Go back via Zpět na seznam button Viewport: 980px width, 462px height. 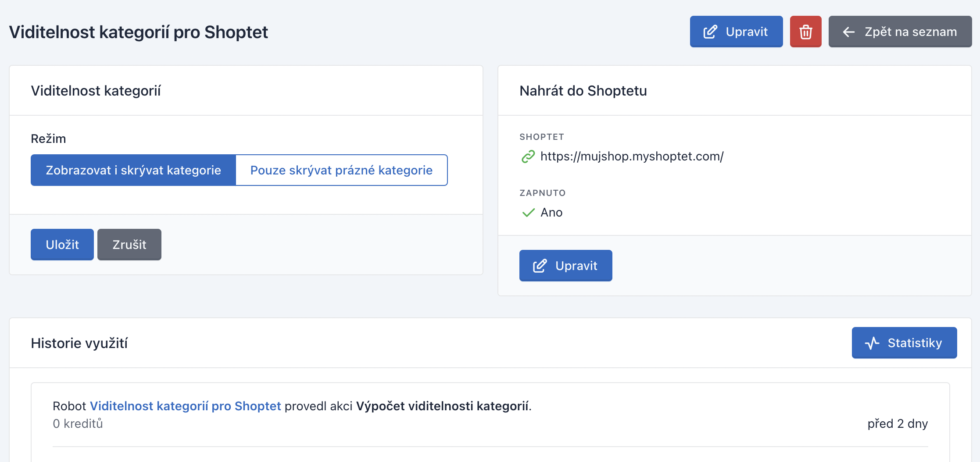click(900, 32)
